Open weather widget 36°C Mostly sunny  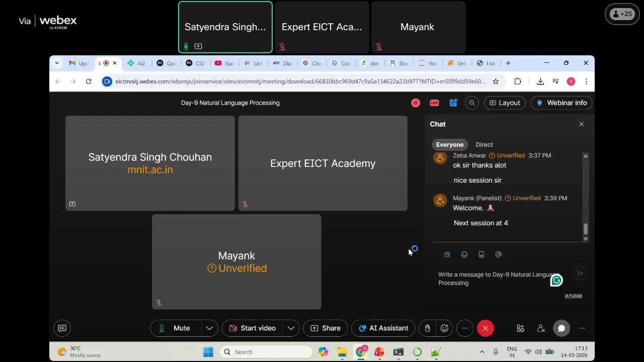tap(79, 352)
